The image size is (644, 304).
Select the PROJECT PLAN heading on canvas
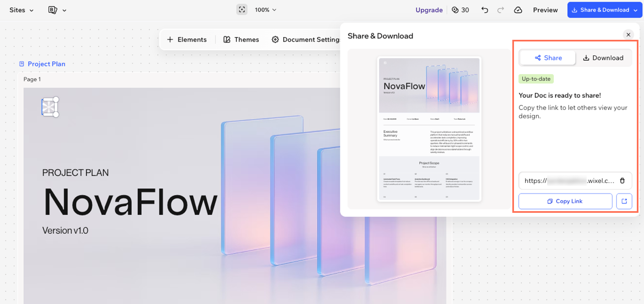tap(76, 172)
